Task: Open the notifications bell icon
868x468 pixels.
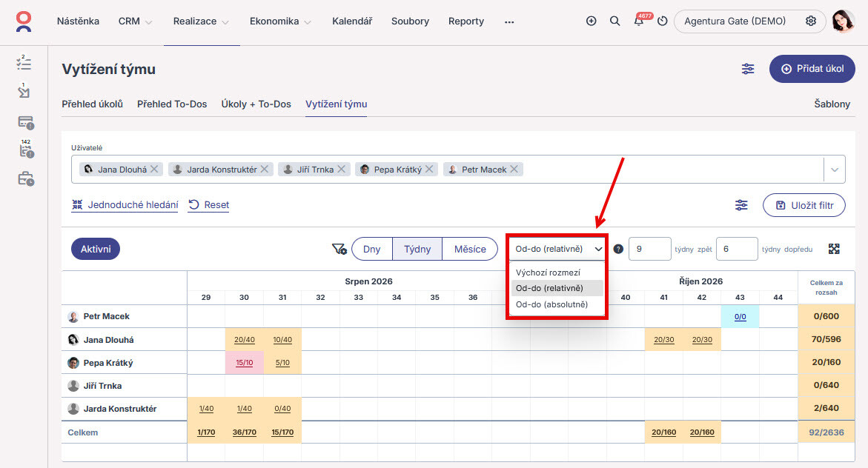Action: click(x=639, y=21)
